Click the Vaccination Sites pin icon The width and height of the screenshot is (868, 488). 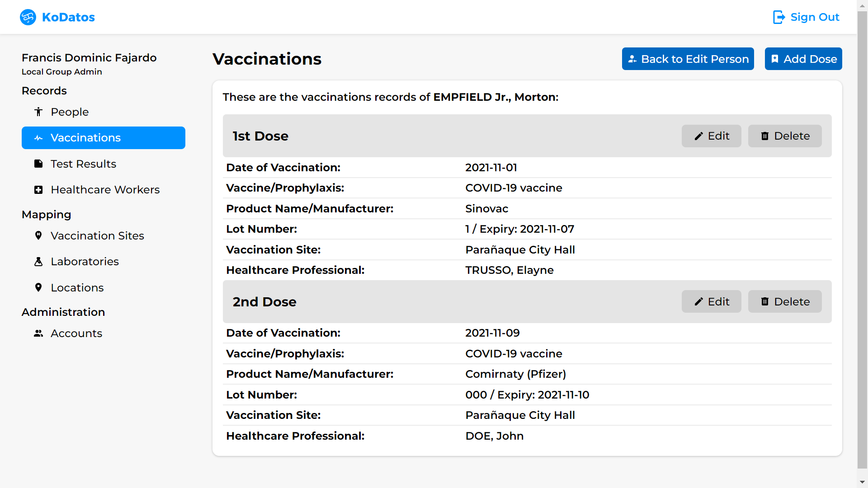coord(38,235)
